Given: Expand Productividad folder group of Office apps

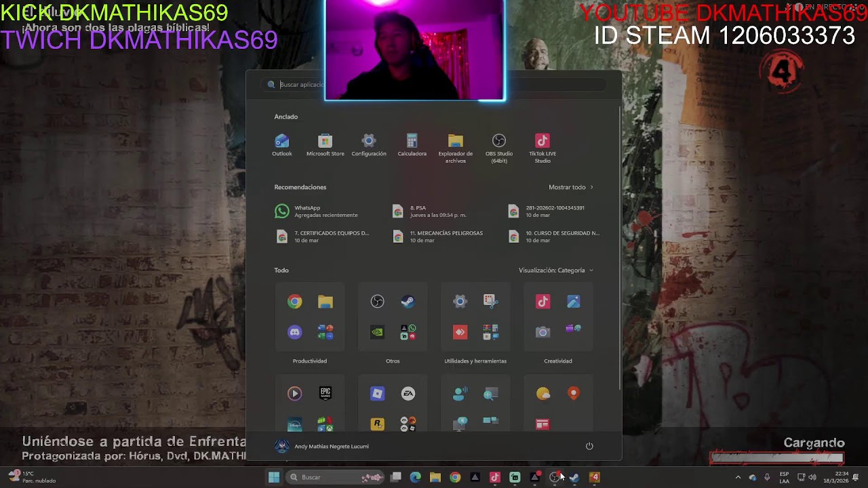Looking at the screenshot, I should pyautogui.click(x=325, y=332).
